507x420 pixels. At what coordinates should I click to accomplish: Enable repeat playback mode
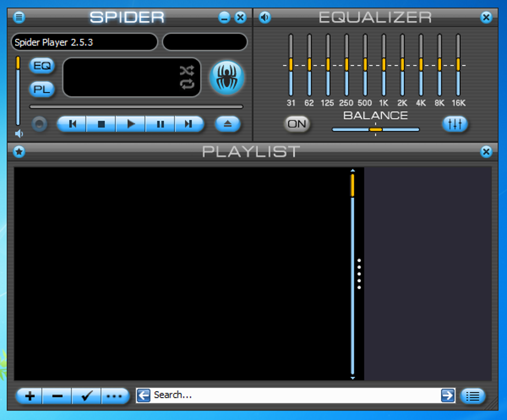(187, 84)
